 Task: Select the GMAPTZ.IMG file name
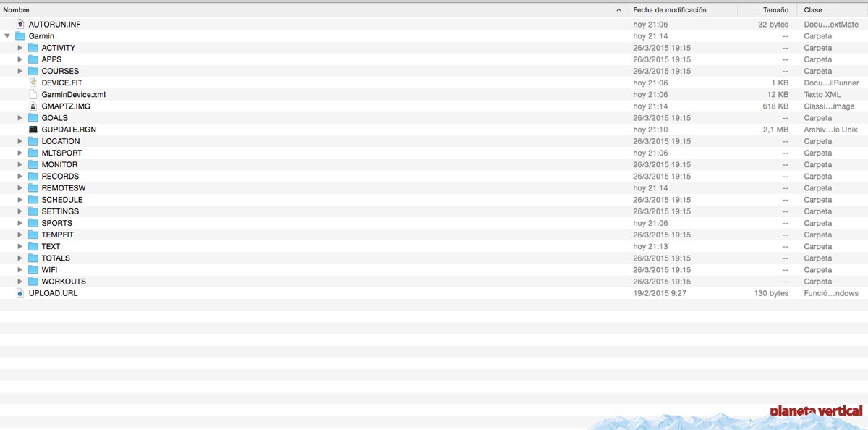[66, 106]
